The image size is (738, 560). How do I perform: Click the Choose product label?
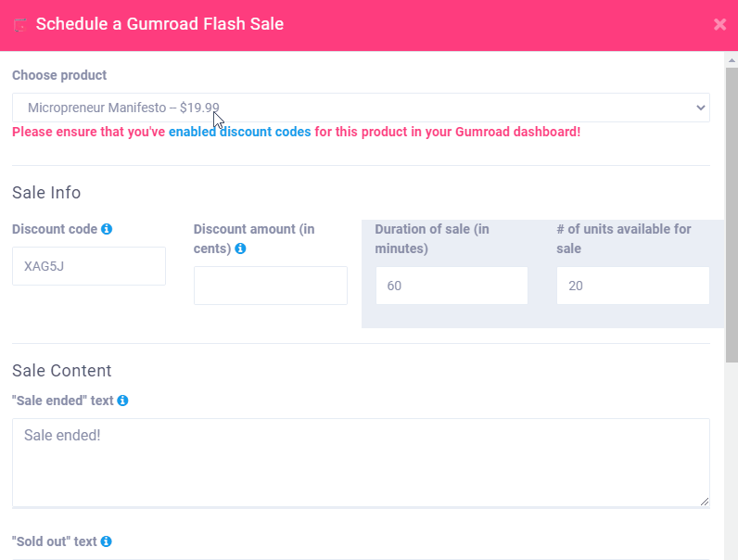click(x=59, y=75)
